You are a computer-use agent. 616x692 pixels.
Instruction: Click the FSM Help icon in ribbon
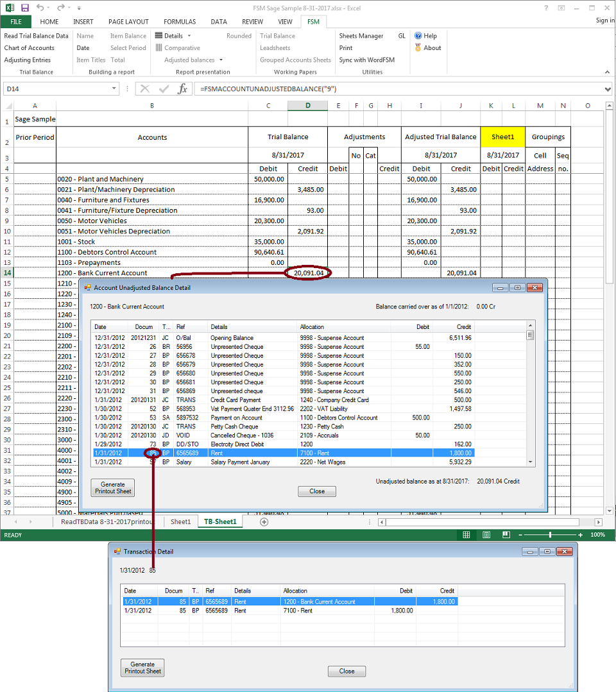(x=418, y=35)
